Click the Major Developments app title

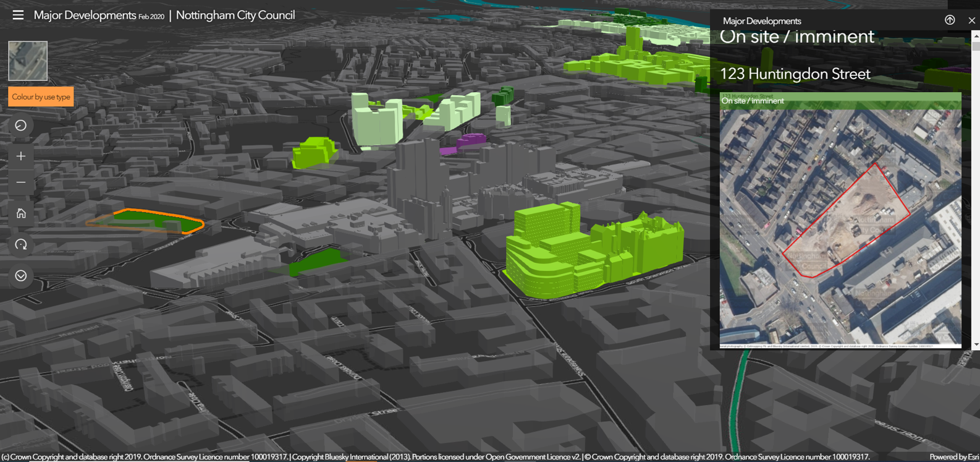[85, 15]
